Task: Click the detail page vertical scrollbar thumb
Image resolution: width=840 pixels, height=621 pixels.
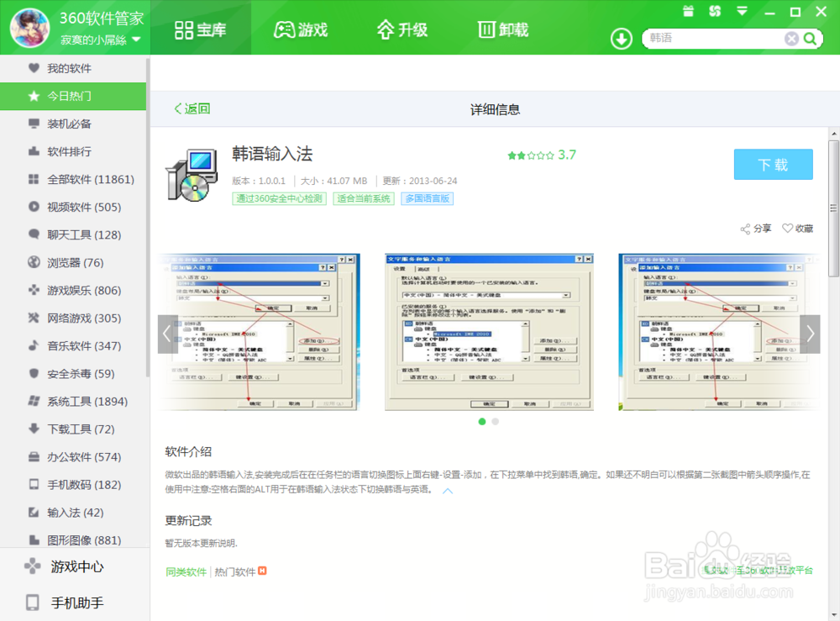Action: (x=833, y=208)
